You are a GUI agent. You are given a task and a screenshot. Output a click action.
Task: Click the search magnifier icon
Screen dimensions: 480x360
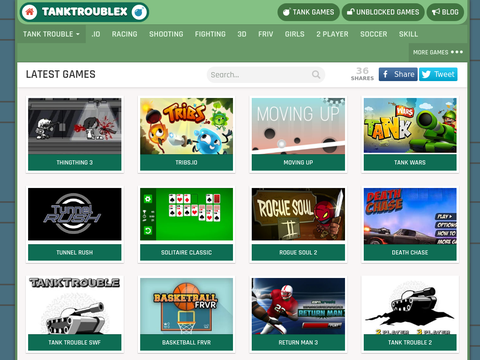click(316, 74)
